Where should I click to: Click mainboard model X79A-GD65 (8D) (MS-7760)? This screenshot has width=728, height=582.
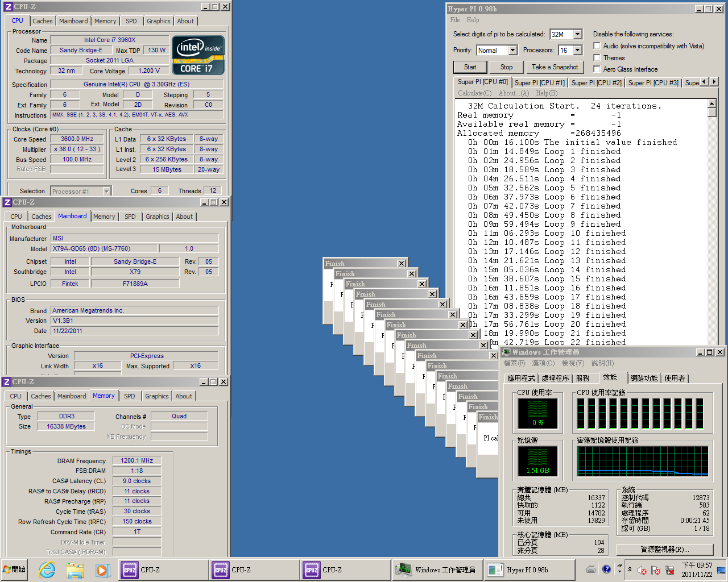[x=105, y=249]
